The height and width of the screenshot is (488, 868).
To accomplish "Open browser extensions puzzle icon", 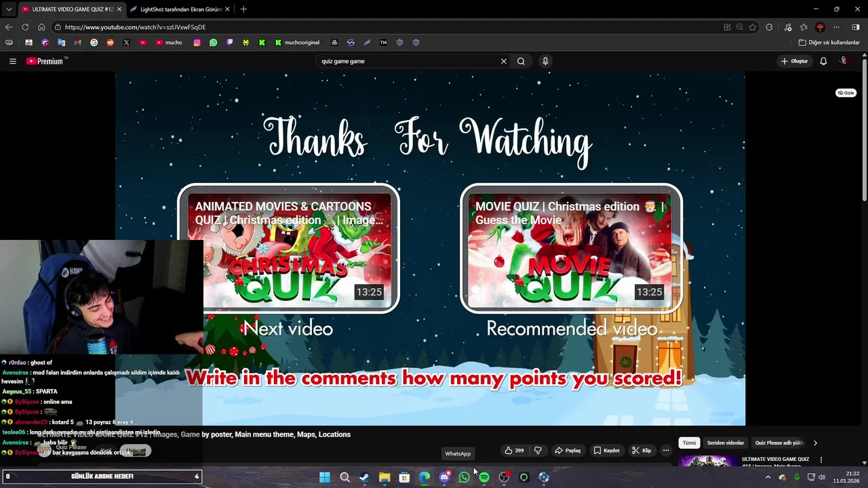I will (x=769, y=27).
